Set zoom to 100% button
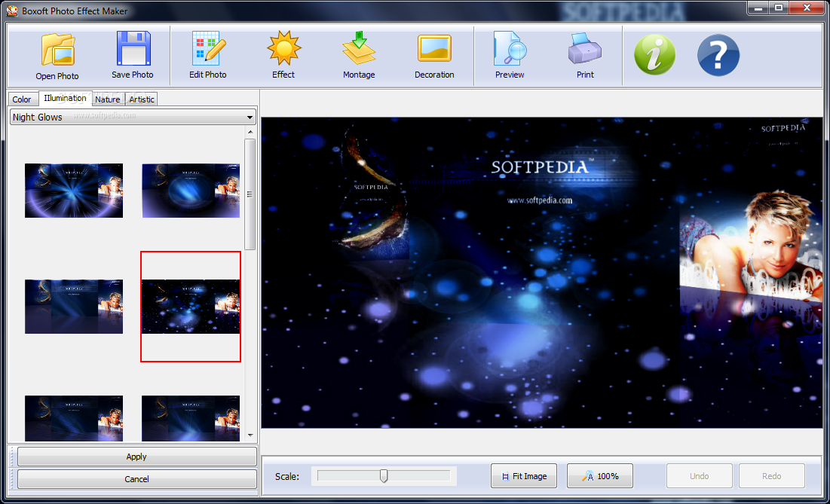 [600, 476]
